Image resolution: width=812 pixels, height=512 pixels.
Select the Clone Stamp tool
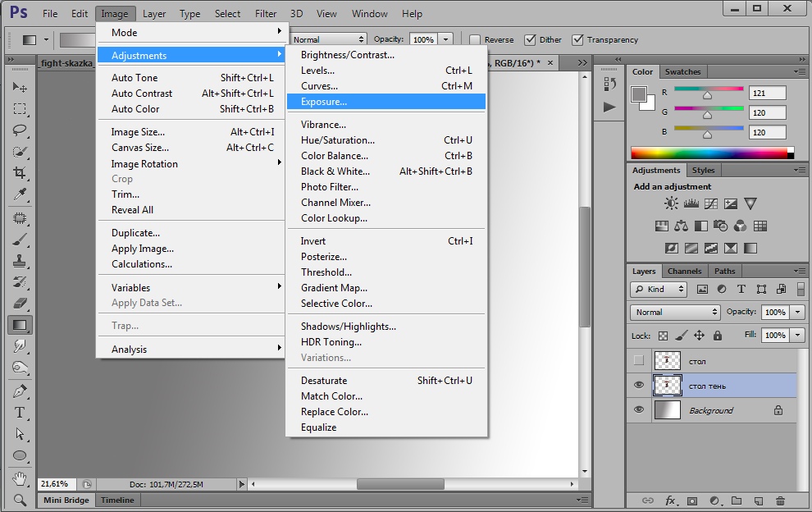(20, 261)
